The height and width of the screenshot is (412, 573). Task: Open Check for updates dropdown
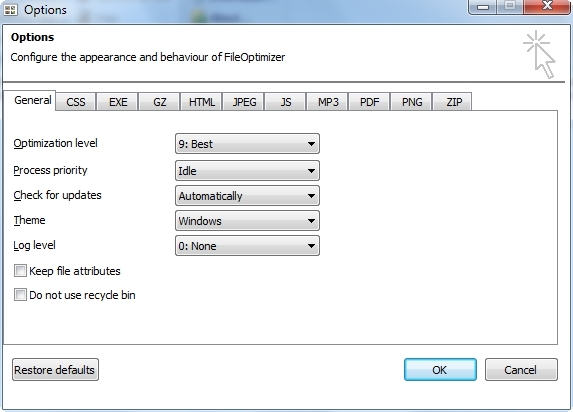(x=247, y=196)
